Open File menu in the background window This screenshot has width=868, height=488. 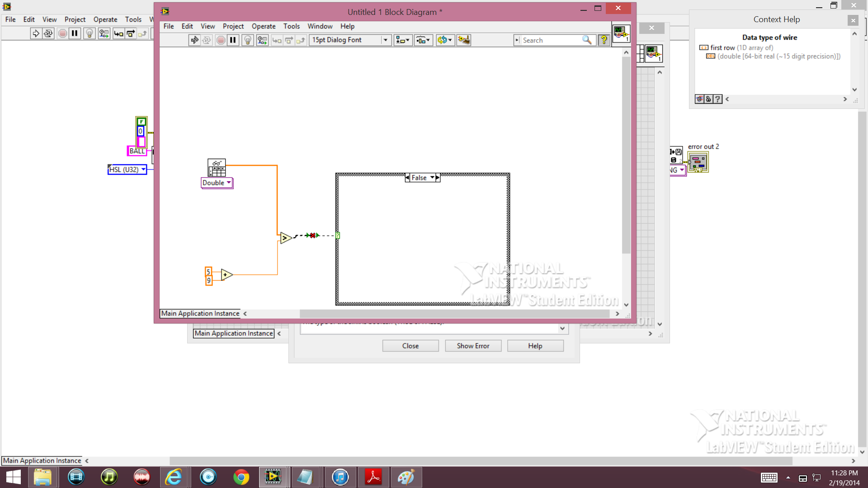[x=10, y=19]
